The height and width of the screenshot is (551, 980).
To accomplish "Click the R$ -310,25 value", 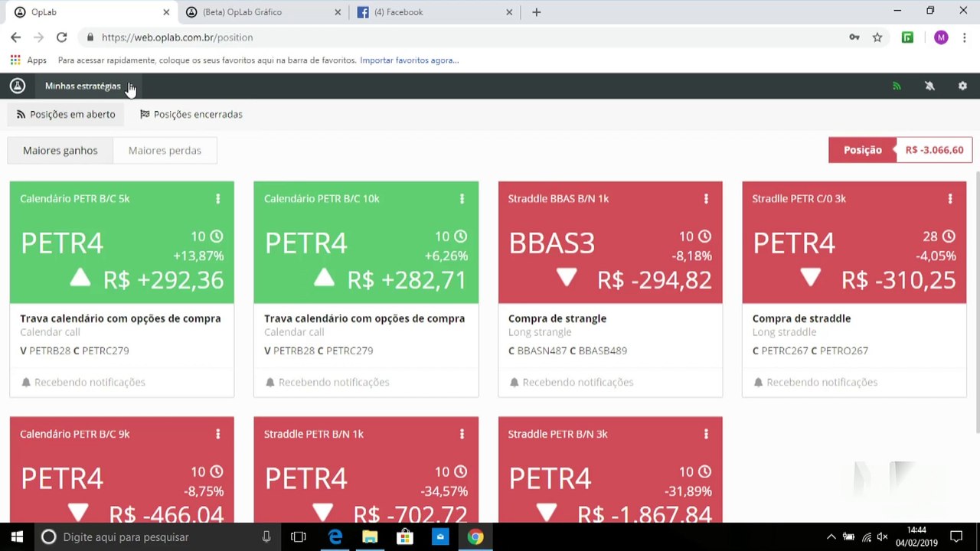I will [x=899, y=280].
